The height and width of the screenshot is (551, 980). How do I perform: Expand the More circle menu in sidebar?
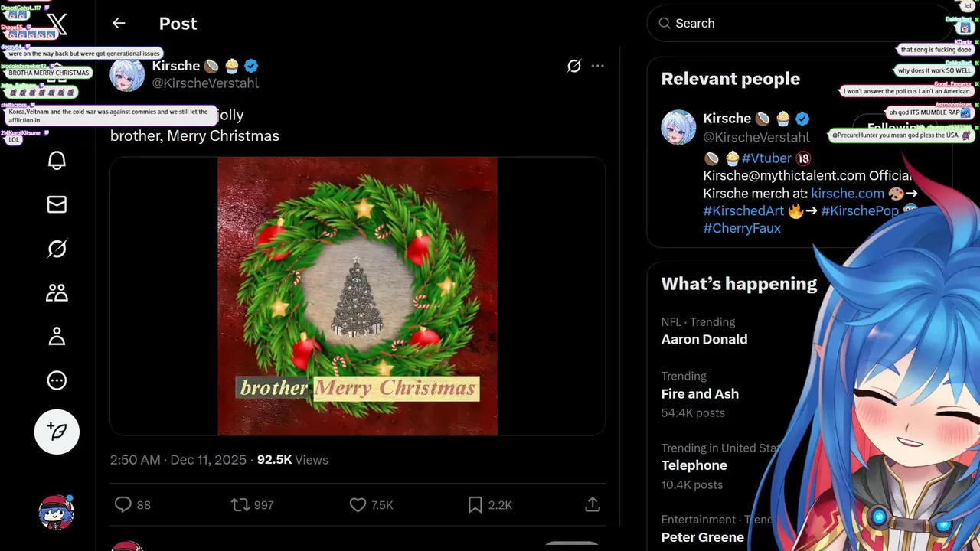point(57,380)
